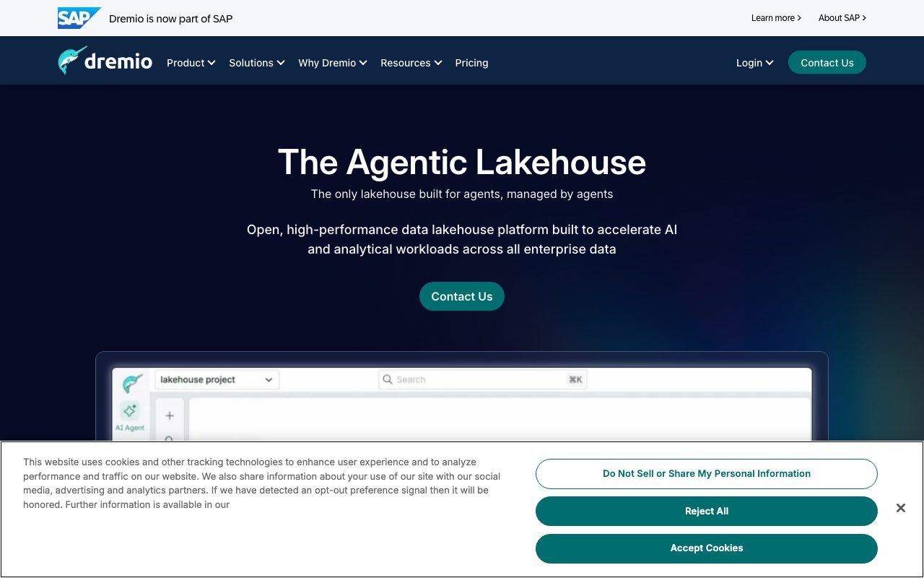The width and height of the screenshot is (924, 578).
Task: Open the Solutions dropdown
Action: click(x=257, y=63)
